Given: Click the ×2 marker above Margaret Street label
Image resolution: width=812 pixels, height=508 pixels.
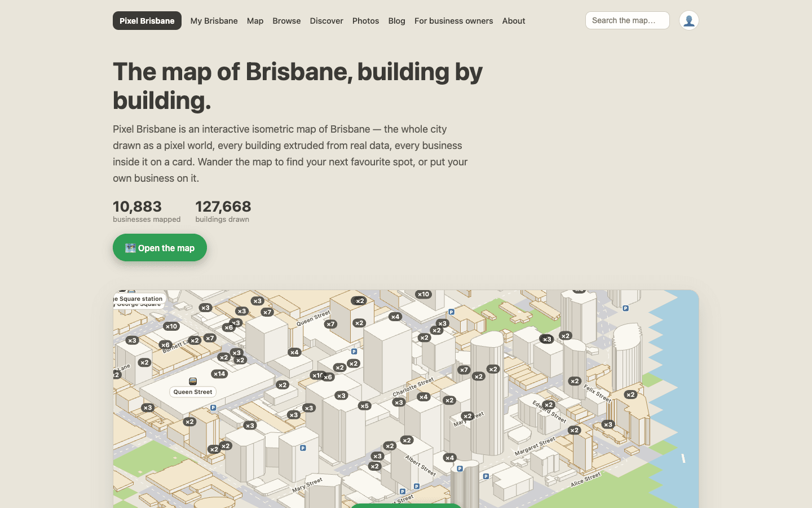Looking at the screenshot, I should click(574, 430).
